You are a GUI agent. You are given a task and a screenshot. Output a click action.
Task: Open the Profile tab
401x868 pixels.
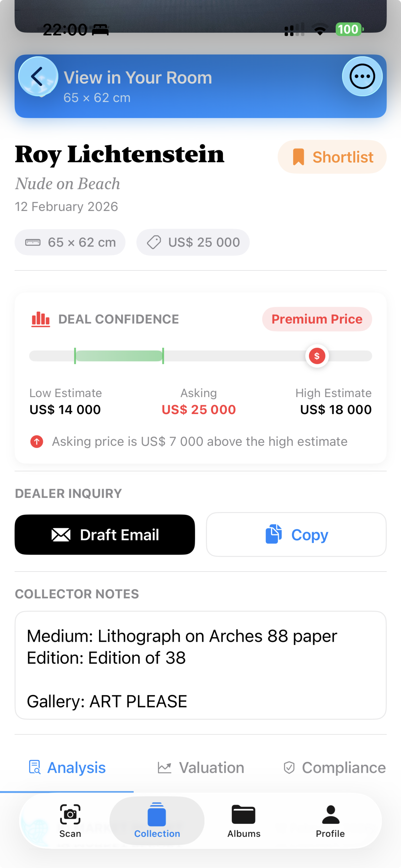(x=330, y=820)
